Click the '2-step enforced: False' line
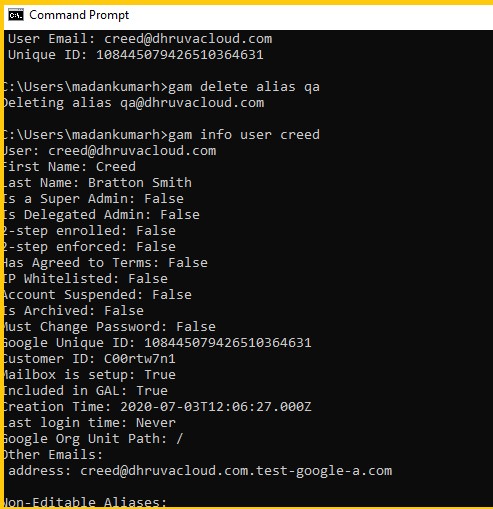Screen dimensions: 493x509 tap(90, 247)
